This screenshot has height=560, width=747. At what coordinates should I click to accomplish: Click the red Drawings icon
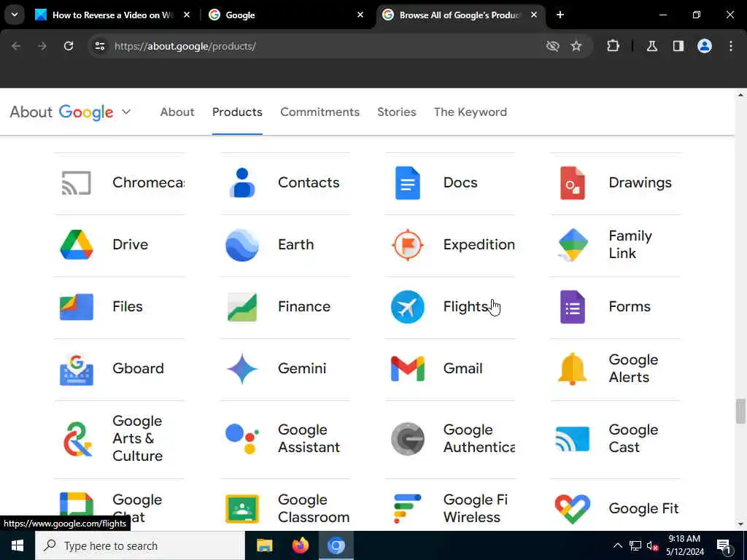[573, 183]
